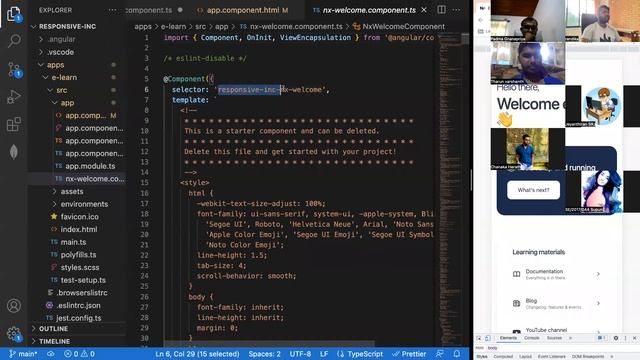Open the MongoDB leaf icon view
This screenshot has width=640, height=360.
[x=14, y=152]
